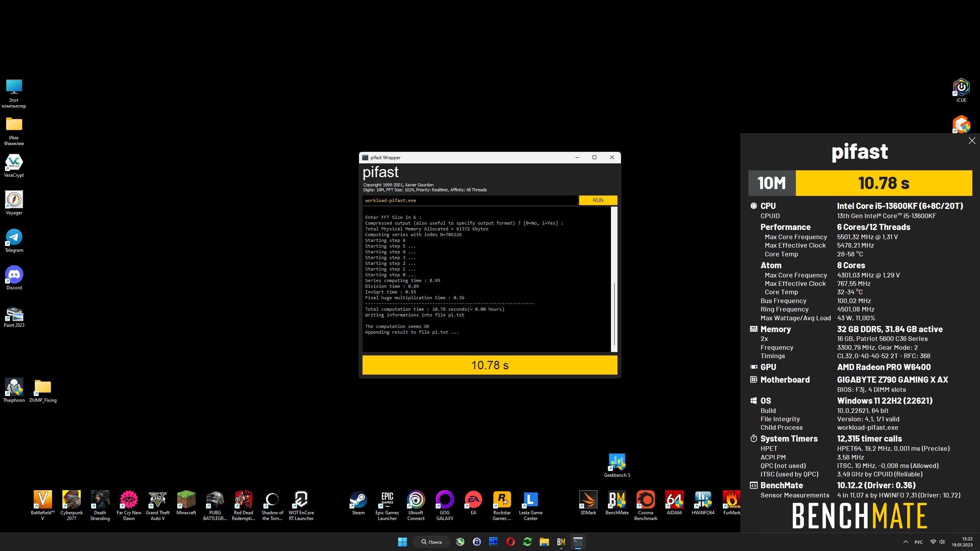Select Lesta Game Center icon
980x551 pixels.
pyautogui.click(x=531, y=506)
